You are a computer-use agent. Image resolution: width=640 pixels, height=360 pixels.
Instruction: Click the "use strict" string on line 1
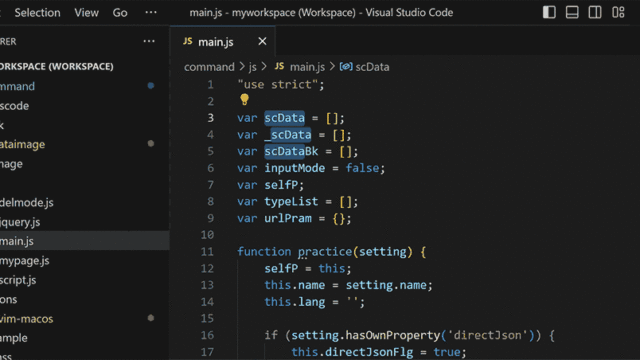[x=278, y=84]
